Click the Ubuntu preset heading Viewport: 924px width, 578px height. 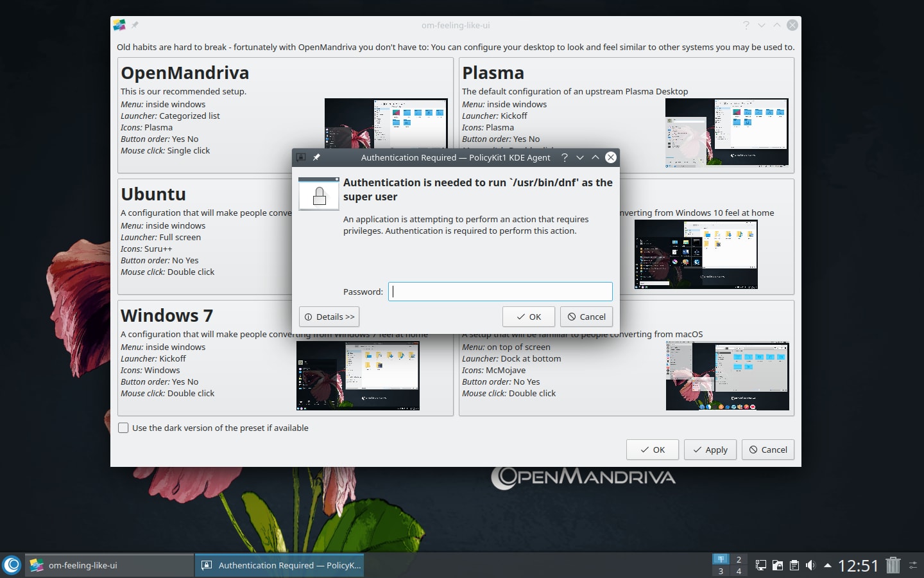click(153, 194)
